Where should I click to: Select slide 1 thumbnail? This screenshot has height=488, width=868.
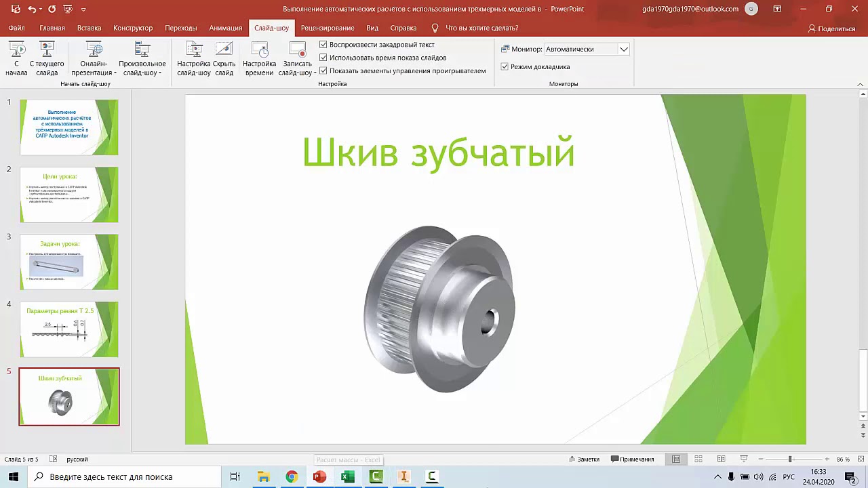(69, 127)
